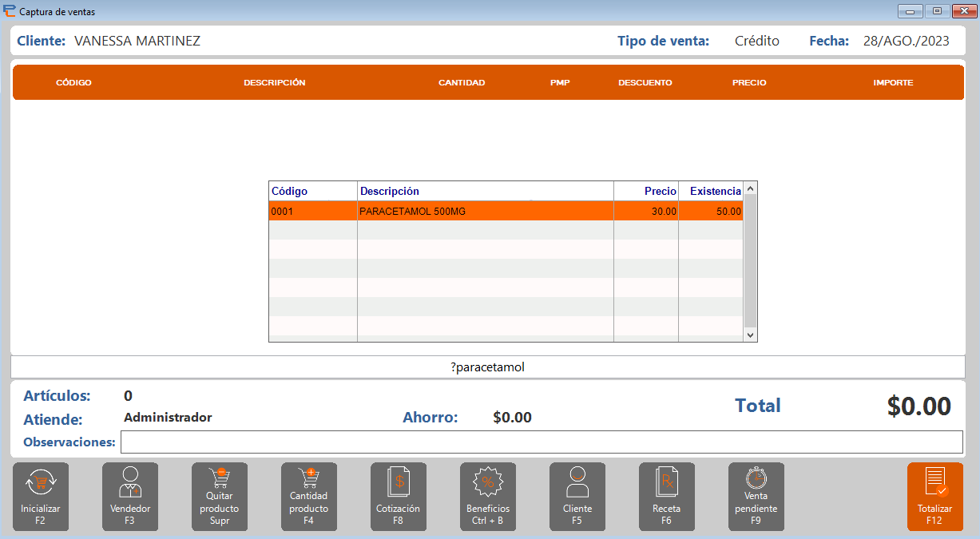Click scroll up arrow in product list

pos(750,188)
